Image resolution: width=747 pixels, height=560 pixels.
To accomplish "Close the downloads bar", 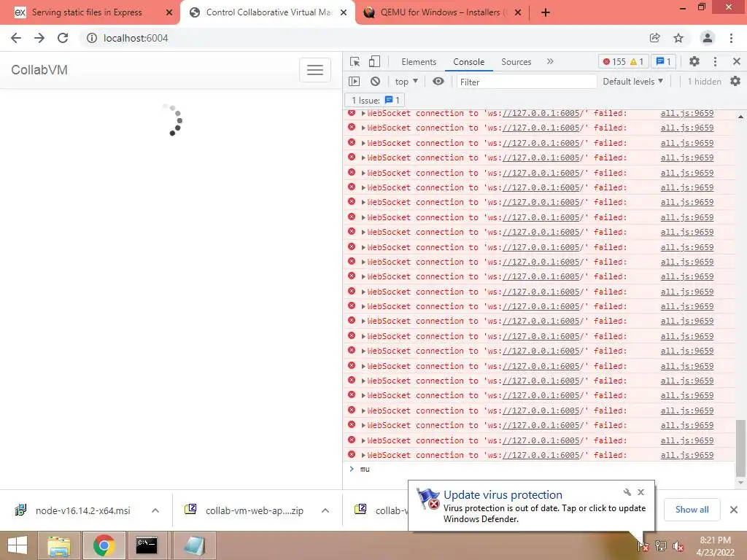I will click(x=734, y=510).
